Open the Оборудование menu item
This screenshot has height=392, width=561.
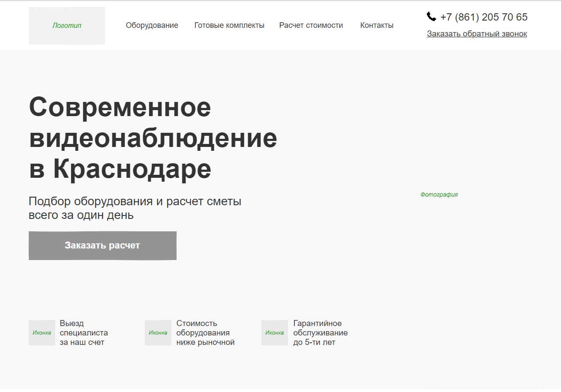click(x=152, y=25)
